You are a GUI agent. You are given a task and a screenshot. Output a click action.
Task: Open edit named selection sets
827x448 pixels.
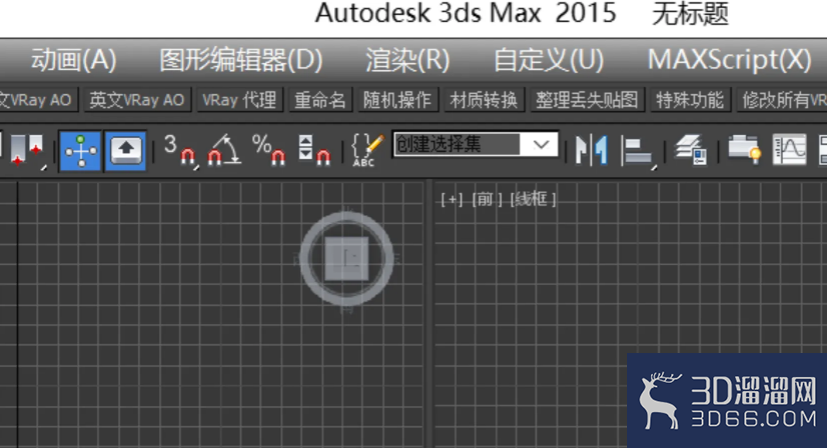pos(367,151)
